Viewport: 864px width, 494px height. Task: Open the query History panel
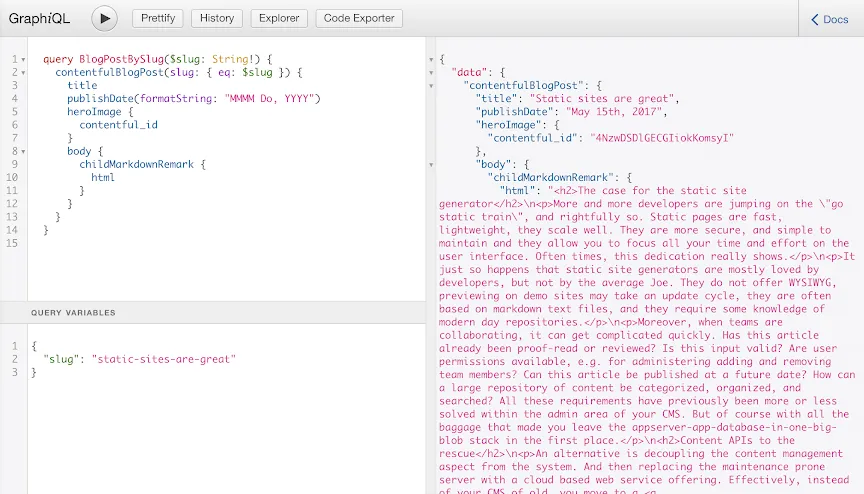click(217, 18)
